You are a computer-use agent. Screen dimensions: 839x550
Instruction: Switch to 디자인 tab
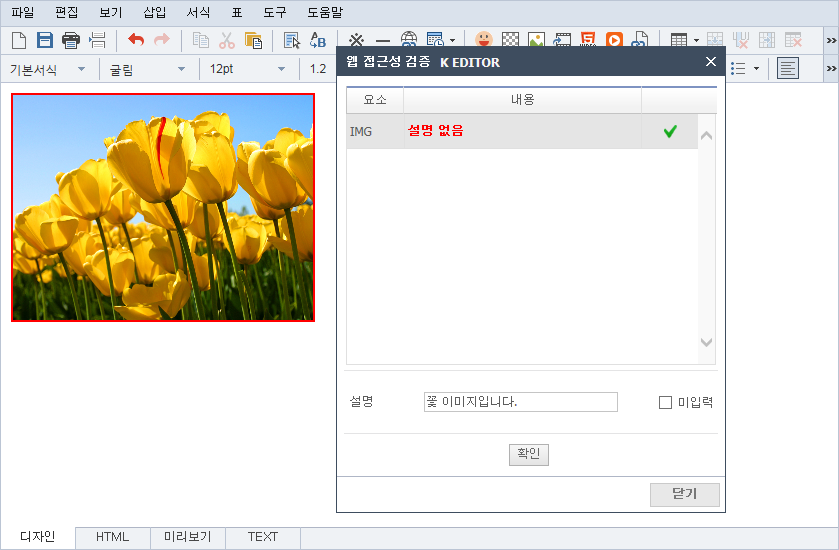[x=37, y=537]
